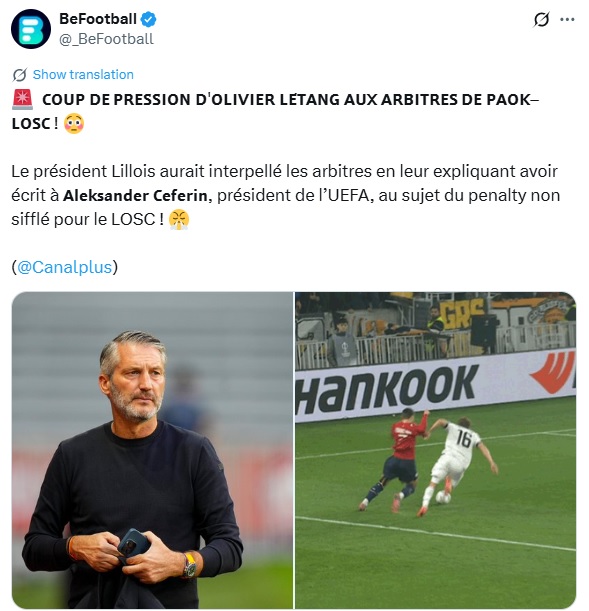Viewport: 589px width, 611px height.
Task: Click the bold COUP DE PRESSION headline
Action: (x=275, y=112)
